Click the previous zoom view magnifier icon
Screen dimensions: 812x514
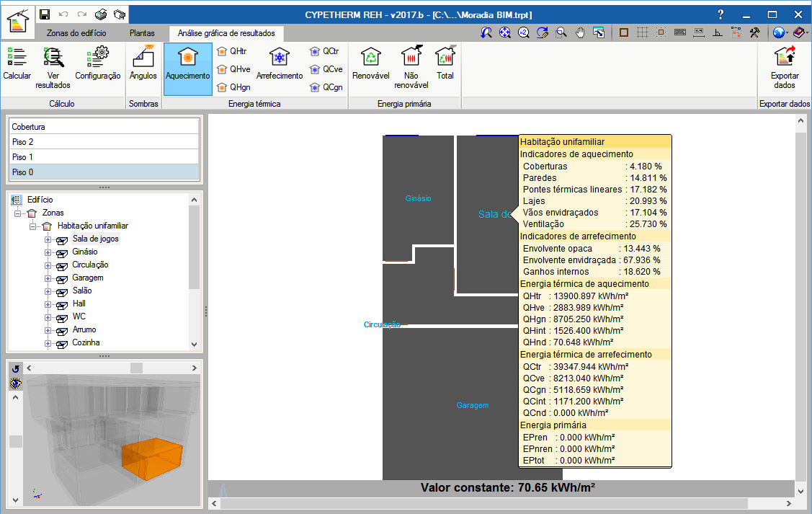(x=486, y=32)
